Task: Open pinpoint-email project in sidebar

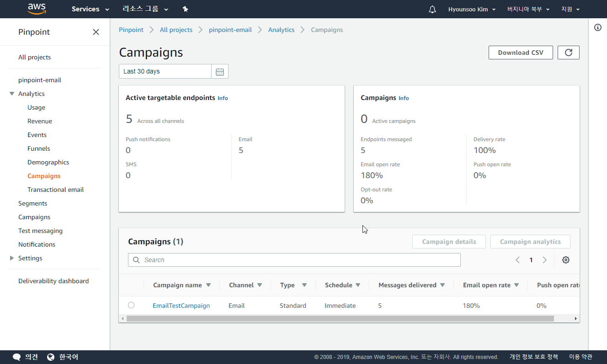Action: point(40,80)
